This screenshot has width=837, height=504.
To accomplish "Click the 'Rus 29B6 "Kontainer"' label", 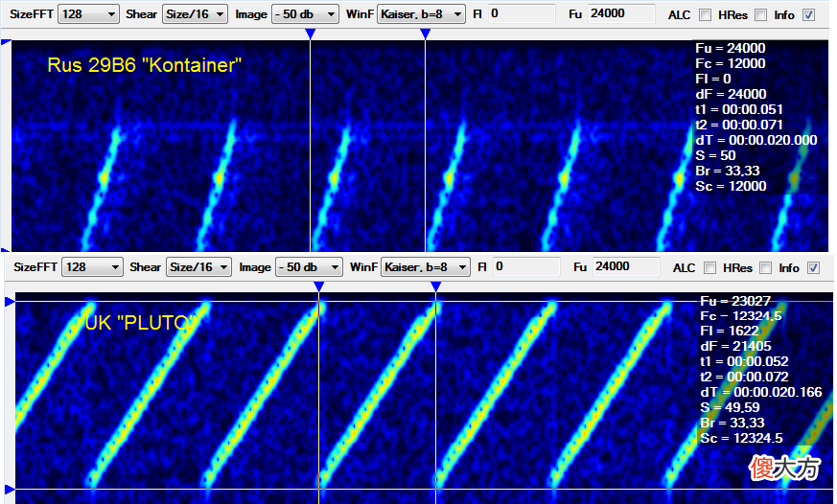I will click(x=145, y=65).
